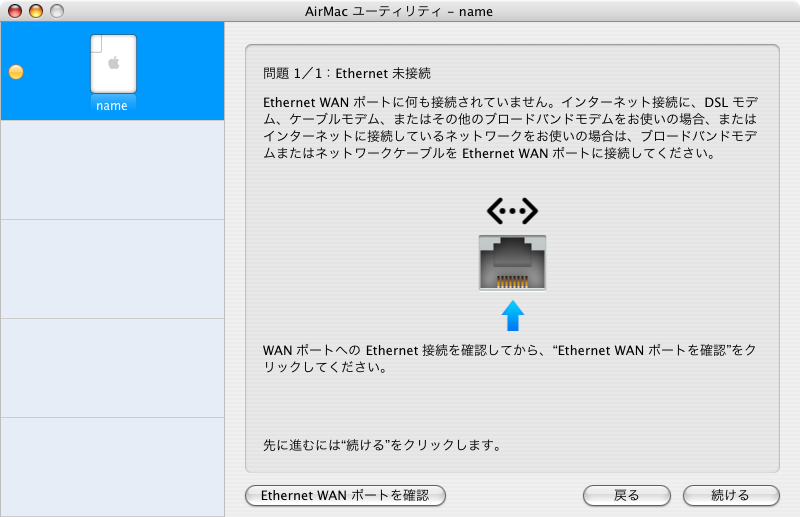Click the bottom empty sidebar row

click(x=112, y=467)
